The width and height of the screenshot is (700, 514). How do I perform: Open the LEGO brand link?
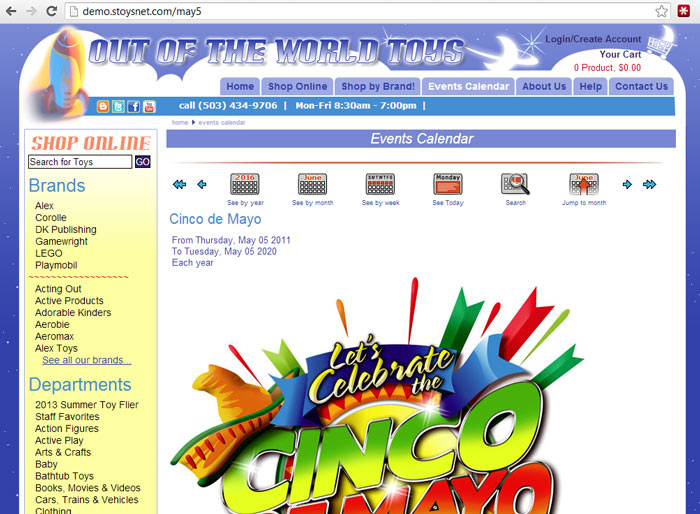pyautogui.click(x=49, y=254)
